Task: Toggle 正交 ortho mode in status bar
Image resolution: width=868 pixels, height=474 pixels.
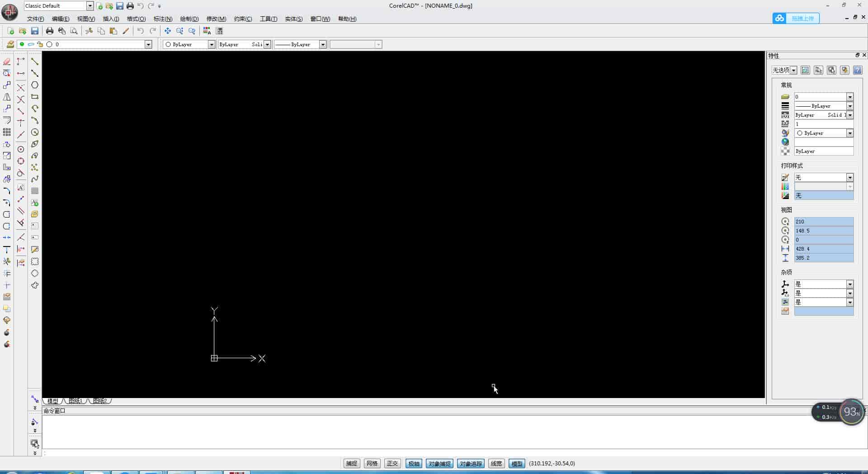Action: 392,463
